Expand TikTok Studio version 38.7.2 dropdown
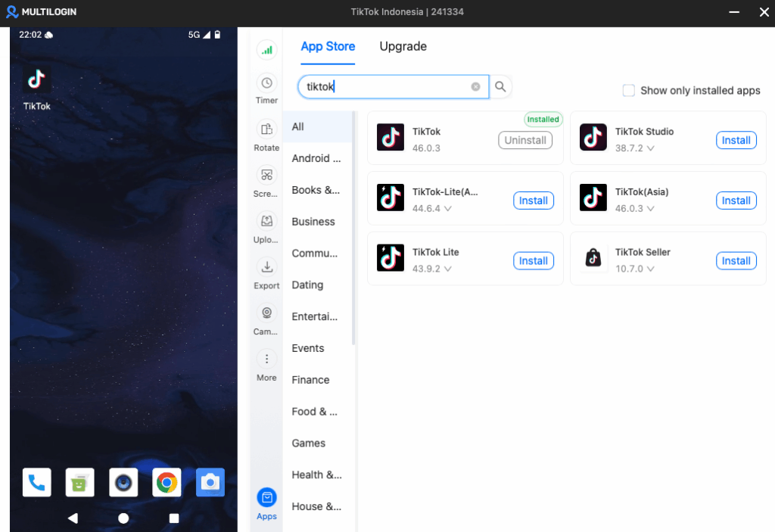The height and width of the screenshot is (532, 775). [650, 148]
